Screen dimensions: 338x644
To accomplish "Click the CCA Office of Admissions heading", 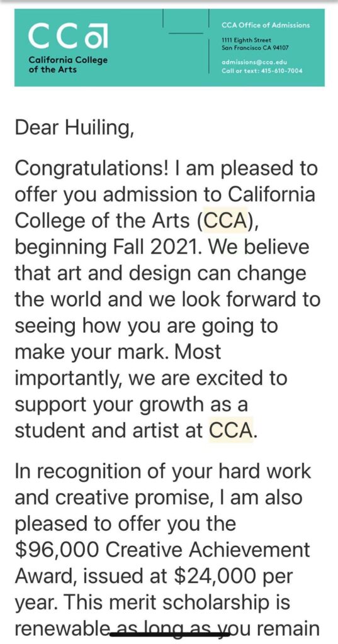I will tap(266, 25).
